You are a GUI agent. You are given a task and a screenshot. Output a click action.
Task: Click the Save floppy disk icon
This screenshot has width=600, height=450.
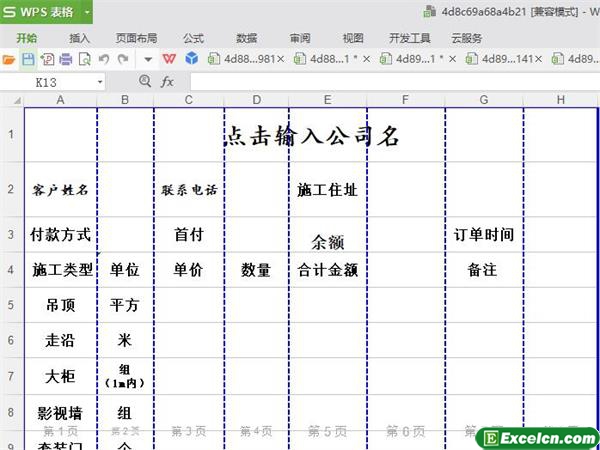tap(29, 59)
